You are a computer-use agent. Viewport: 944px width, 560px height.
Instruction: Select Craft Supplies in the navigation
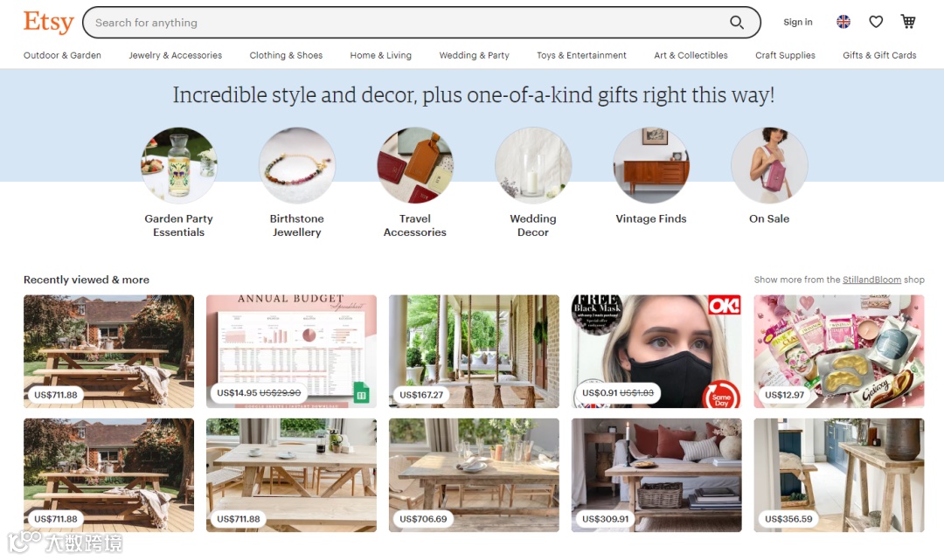pos(785,55)
